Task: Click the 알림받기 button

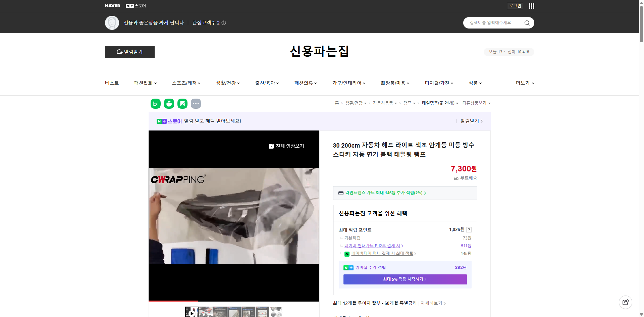Action: 129,52
